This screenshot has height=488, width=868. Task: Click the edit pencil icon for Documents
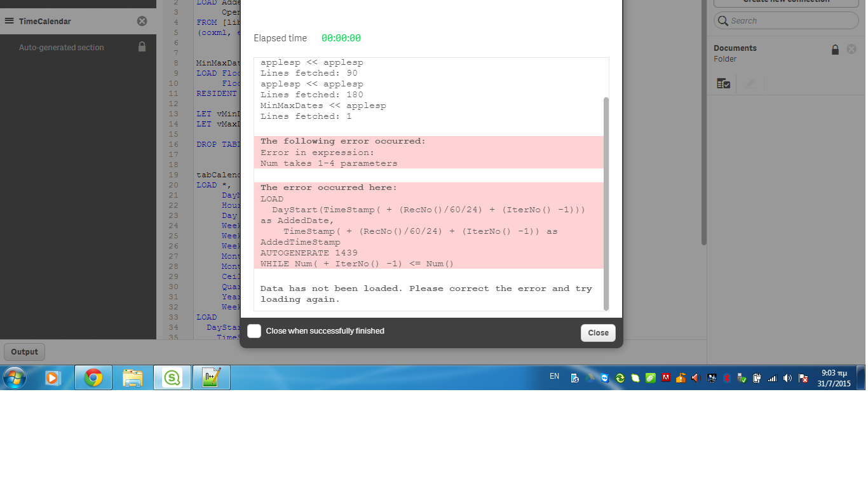(x=750, y=83)
